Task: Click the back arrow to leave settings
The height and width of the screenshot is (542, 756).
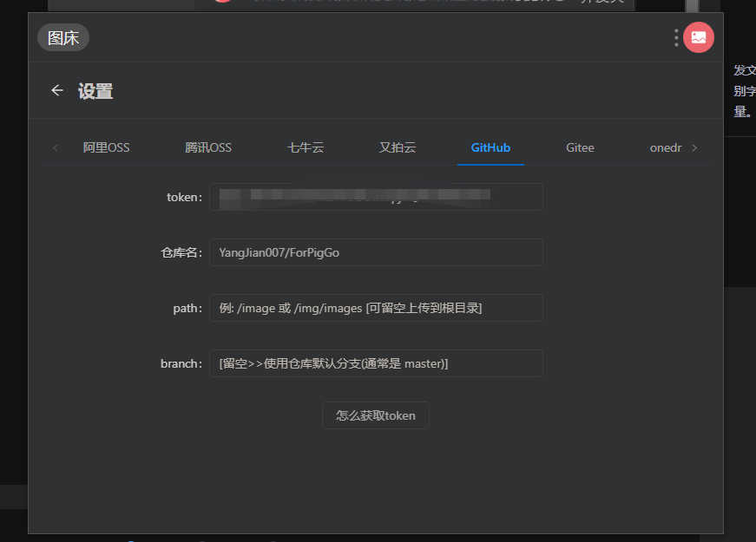Action: click(x=56, y=90)
